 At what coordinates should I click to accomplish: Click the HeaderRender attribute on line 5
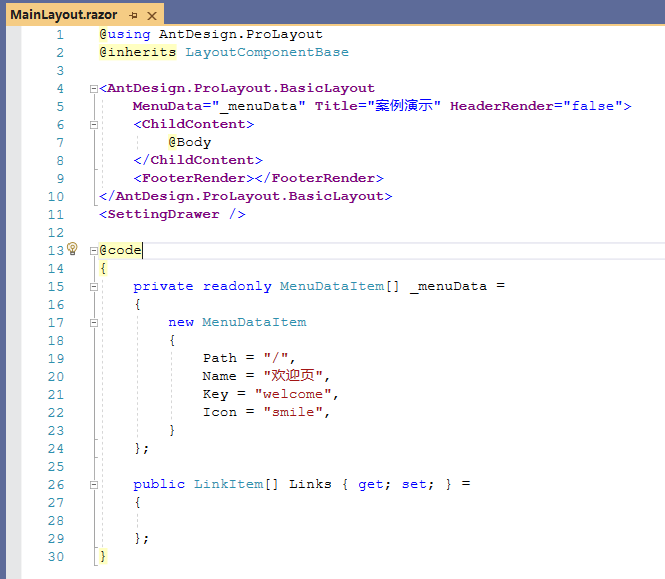(x=502, y=106)
